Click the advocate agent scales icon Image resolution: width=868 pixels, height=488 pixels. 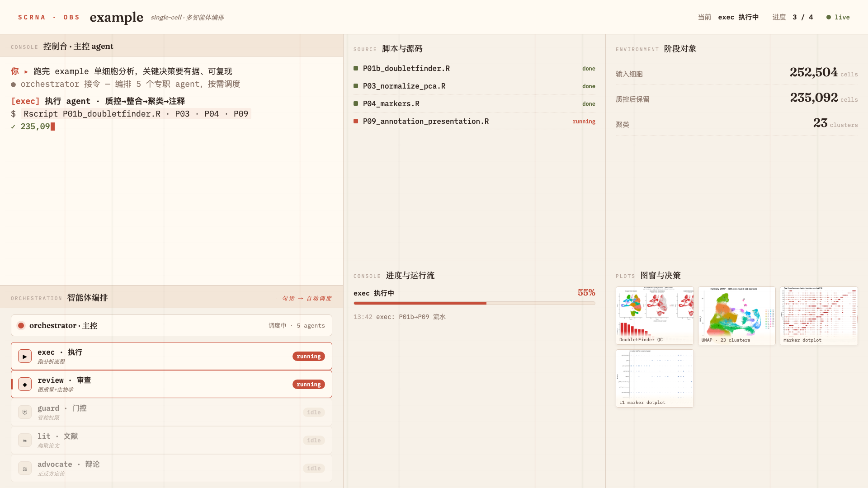click(25, 469)
